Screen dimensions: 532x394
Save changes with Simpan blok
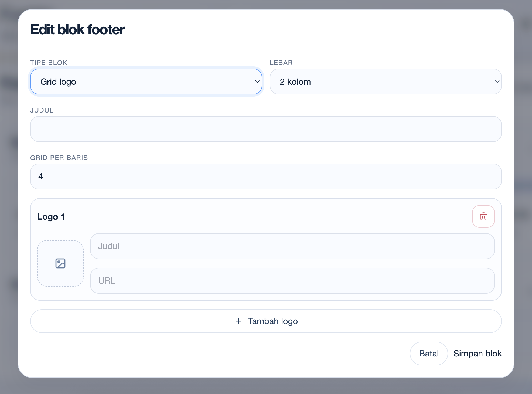point(477,354)
